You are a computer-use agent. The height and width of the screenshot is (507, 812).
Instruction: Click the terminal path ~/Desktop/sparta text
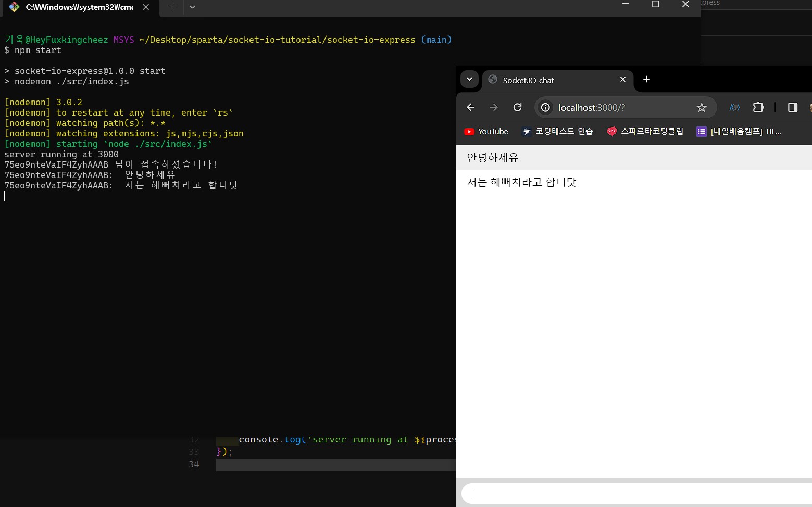click(x=278, y=40)
